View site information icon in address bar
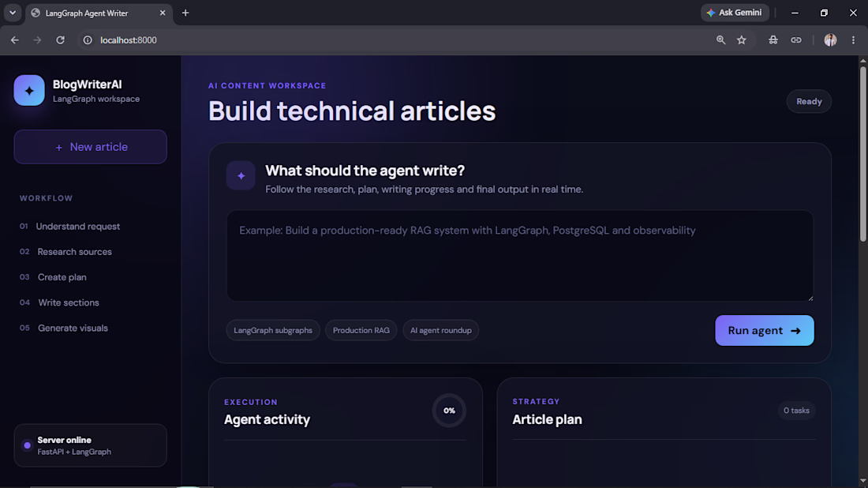Screen dimensions: 868x488 coord(88,40)
